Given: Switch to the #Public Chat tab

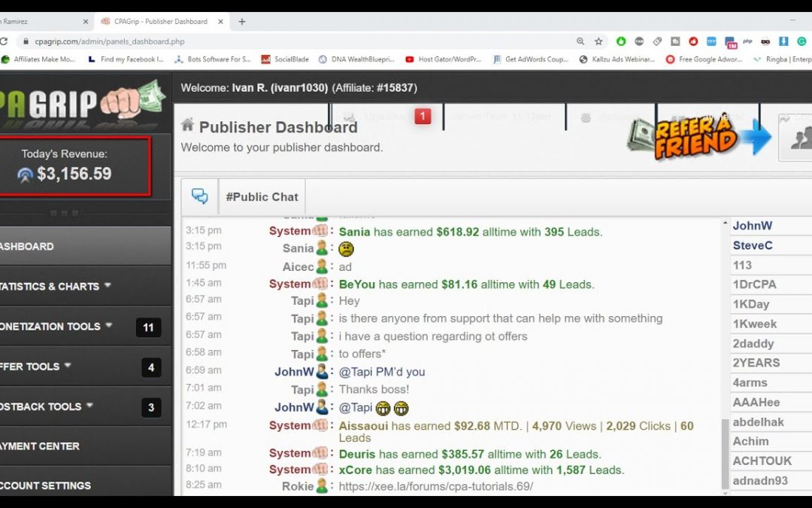Looking at the screenshot, I should click(262, 196).
